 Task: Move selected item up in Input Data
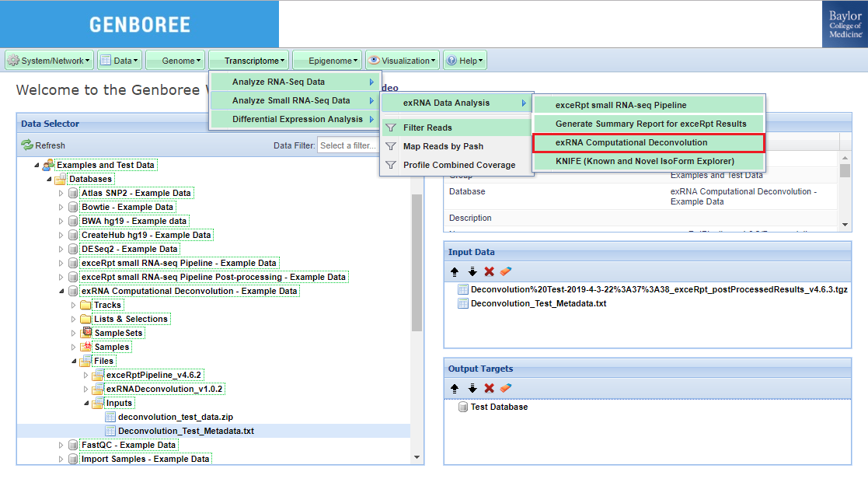(x=455, y=271)
